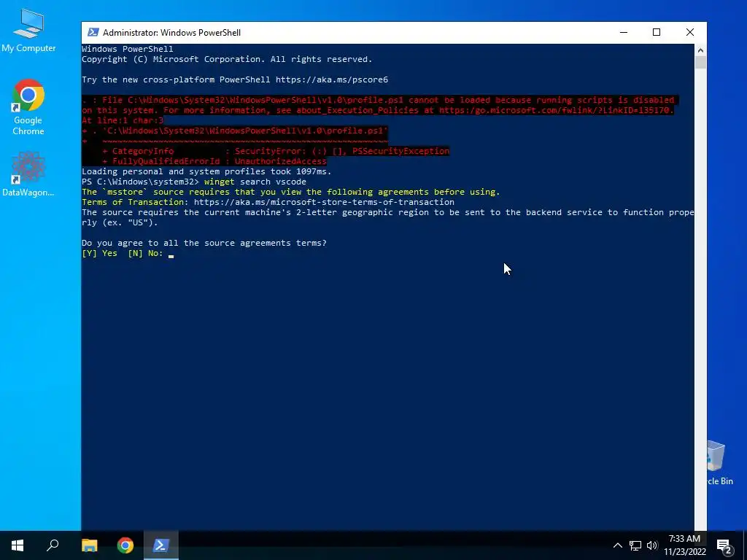Viewport: 747px width, 560px height.
Task: Click the microsoft-store-terms-of-transaction URL text
Action: coord(324,202)
